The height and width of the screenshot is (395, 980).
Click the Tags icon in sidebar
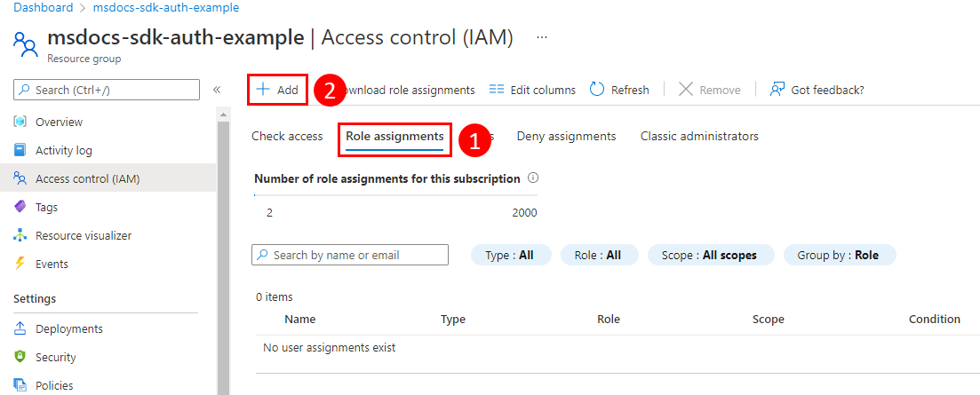(x=20, y=207)
